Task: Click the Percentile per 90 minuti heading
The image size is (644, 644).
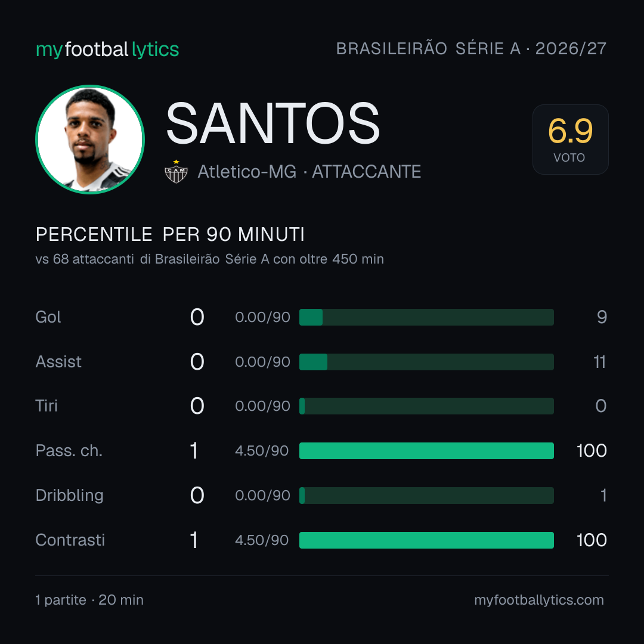Action: pos(170,234)
